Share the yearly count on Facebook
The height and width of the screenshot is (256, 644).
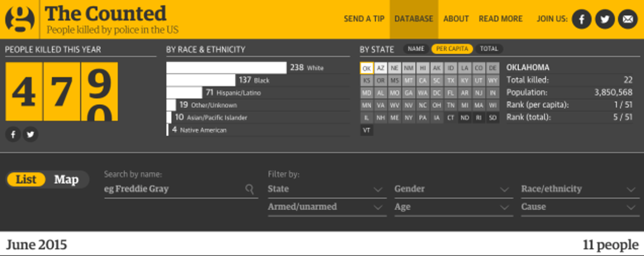pos(13,134)
